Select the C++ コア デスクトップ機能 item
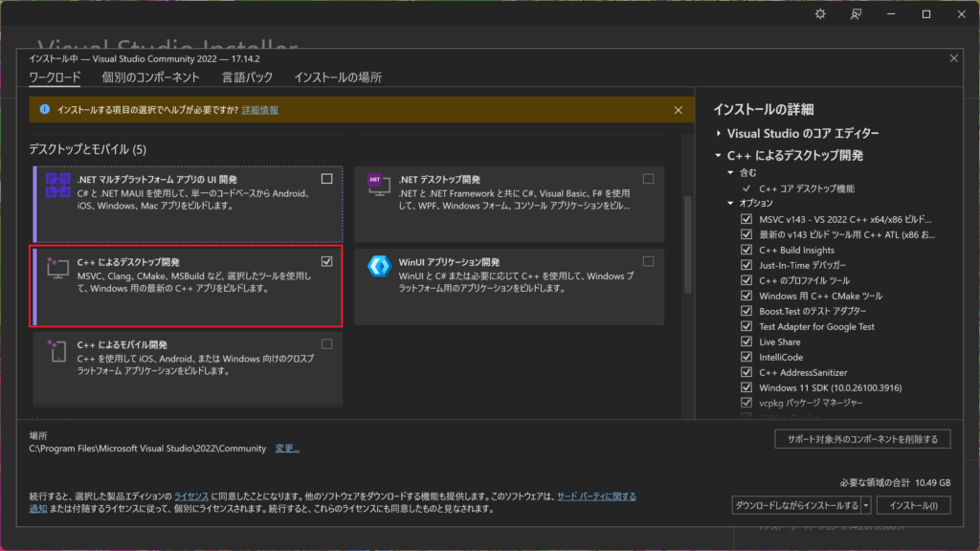 pyautogui.click(x=806, y=188)
